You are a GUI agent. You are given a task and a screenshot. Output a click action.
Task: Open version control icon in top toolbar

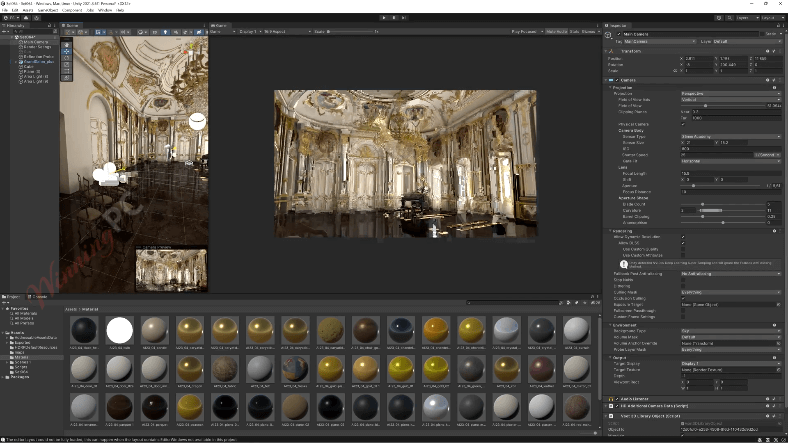click(36, 18)
